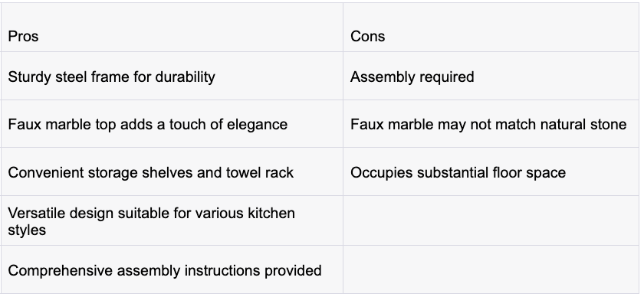Image resolution: width=644 pixels, height=297 pixels.
Task: Click 'Faux marble top adds a touch of elegance'
Action: [x=148, y=124]
